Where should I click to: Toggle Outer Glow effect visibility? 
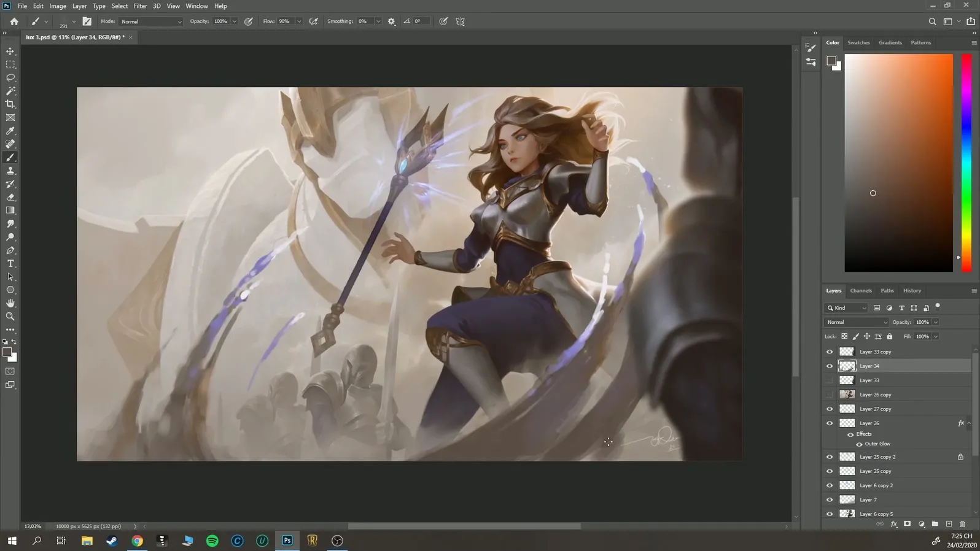(859, 444)
